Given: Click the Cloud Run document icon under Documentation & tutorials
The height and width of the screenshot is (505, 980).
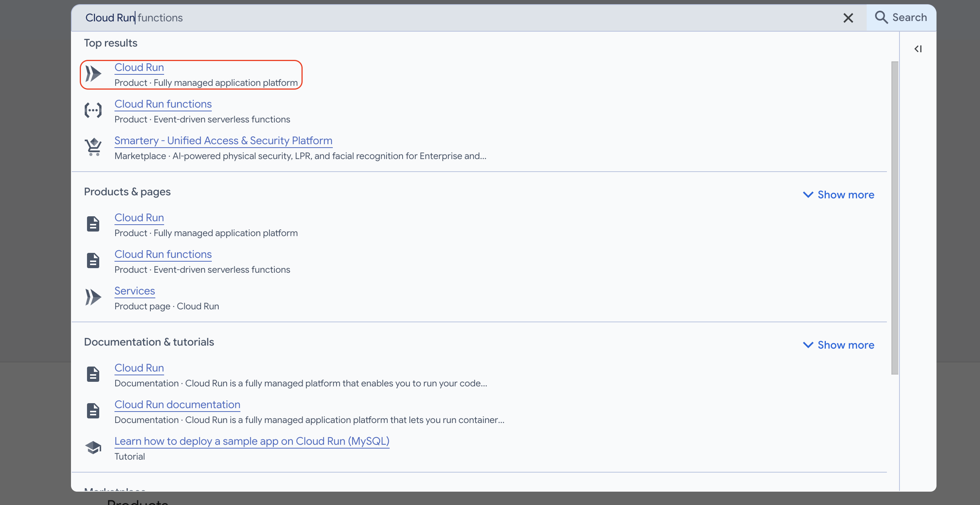Looking at the screenshot, I should pyautogui.click(x=93, y=374).
